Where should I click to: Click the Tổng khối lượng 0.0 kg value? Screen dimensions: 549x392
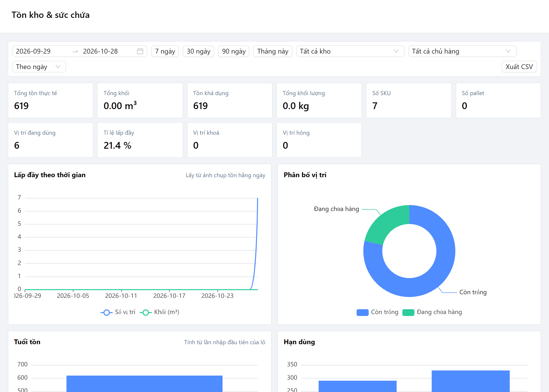[296, 106]
